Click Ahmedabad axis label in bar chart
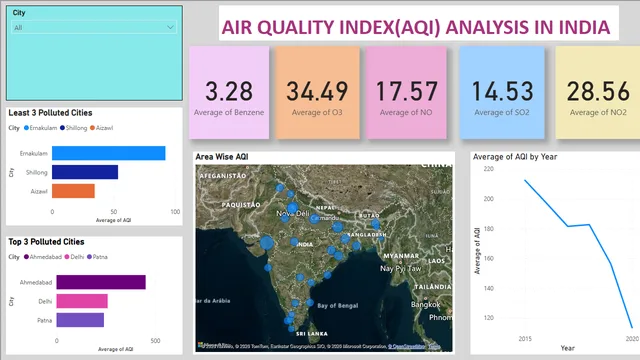The image size is (640, 360). coord(36,282)
